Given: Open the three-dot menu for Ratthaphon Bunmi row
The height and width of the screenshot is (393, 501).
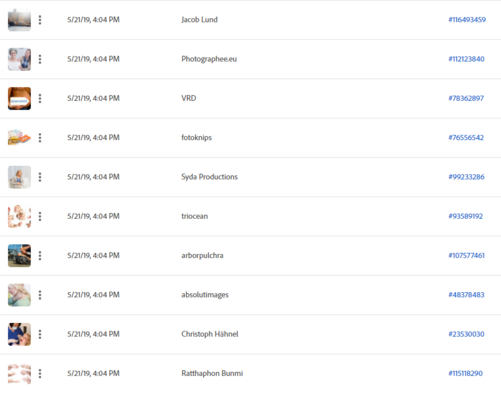Looking at the screenshot, I should [40, 374].
